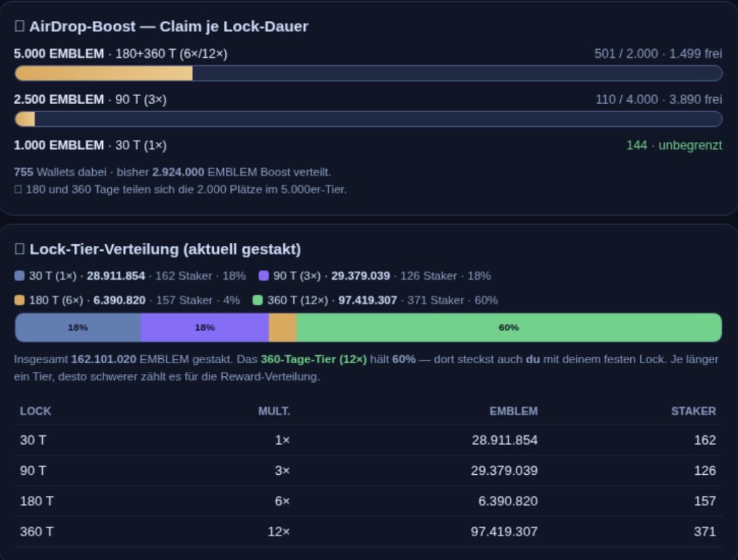The width and height of the screenshot is (738, 560).
Task: Click the Lock-Tier-Verteilung heading icon
Action: (x=20, y=248)
